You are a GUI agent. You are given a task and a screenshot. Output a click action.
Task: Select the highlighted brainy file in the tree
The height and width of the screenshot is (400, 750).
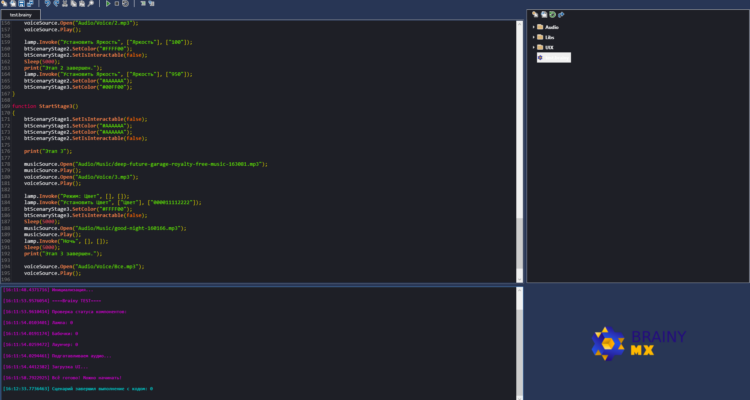click(554, 57)
